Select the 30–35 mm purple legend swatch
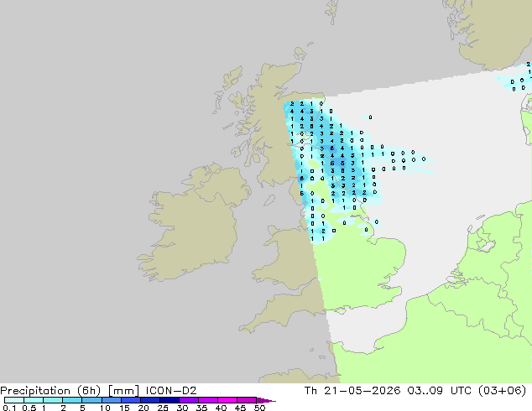Image resolution: width=532 pixels, height=411 pixels. click(x=188, y=400)
